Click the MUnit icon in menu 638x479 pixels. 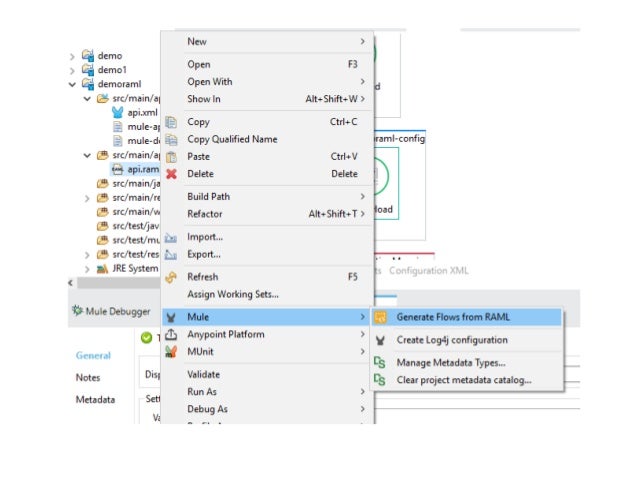[171, 352]
